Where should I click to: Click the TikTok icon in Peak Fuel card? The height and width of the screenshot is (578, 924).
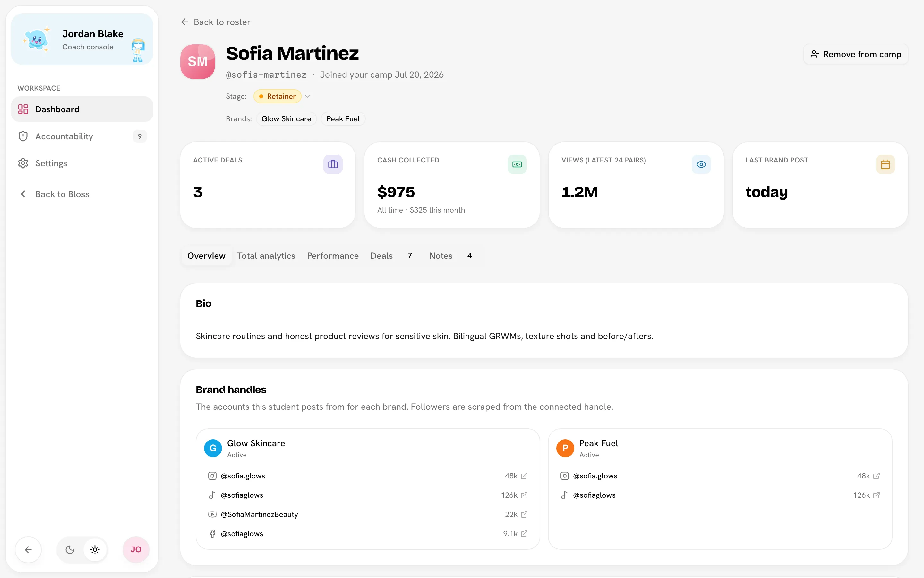coord(564,495)
